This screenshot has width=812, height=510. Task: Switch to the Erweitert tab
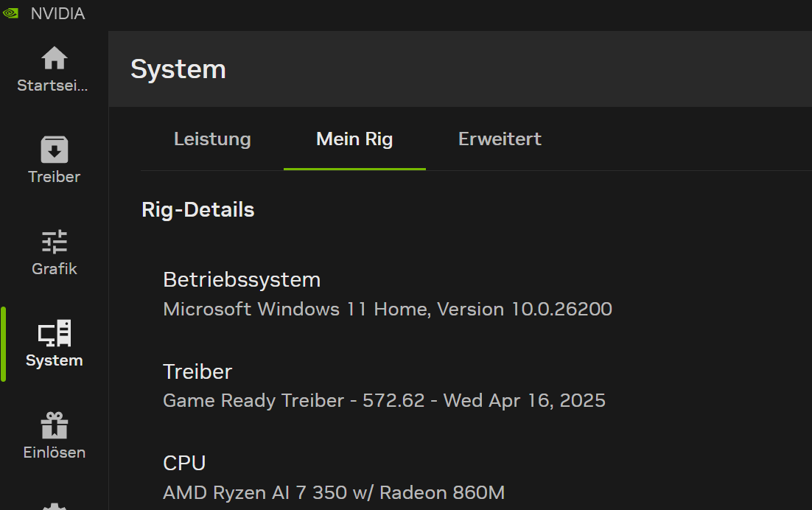500,139
